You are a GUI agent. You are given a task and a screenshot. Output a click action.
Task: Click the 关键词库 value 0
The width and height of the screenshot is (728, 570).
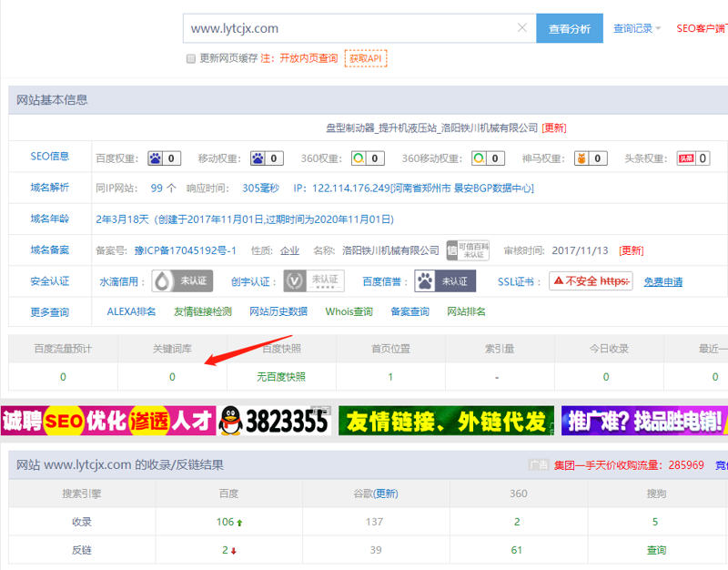pos(172,377)
